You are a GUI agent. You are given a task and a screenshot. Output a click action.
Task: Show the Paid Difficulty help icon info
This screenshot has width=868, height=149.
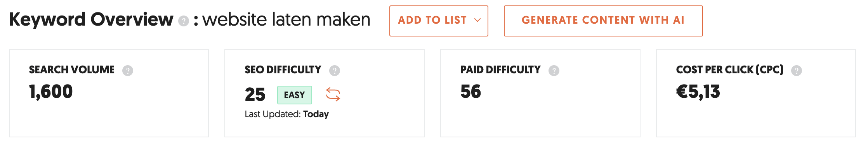point(554,71)
